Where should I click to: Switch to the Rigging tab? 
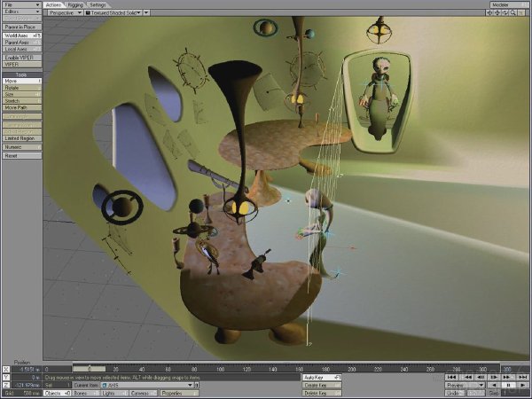75,4
